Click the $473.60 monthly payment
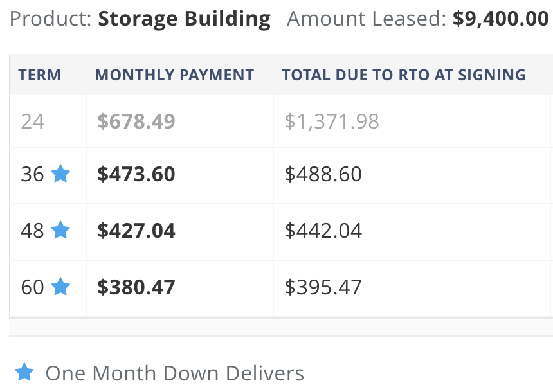This screenshot has width=553, height=392. click(x=136, y=174)
